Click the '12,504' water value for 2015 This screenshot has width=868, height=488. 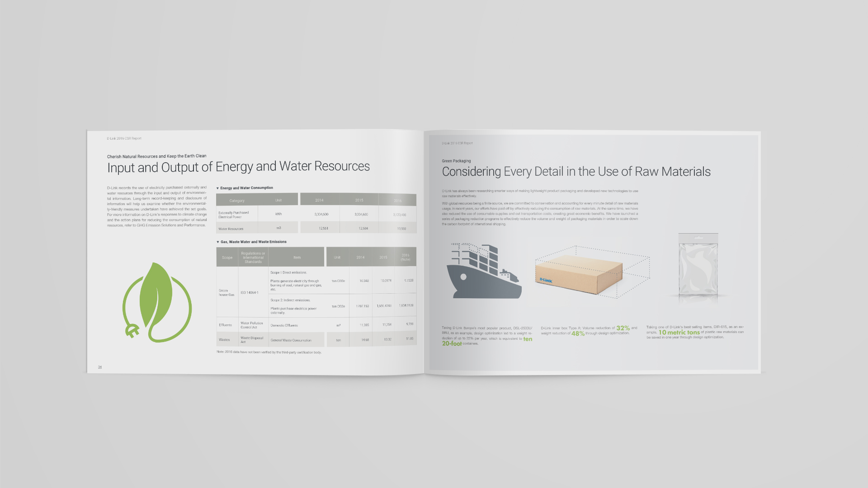click(363, 228)
